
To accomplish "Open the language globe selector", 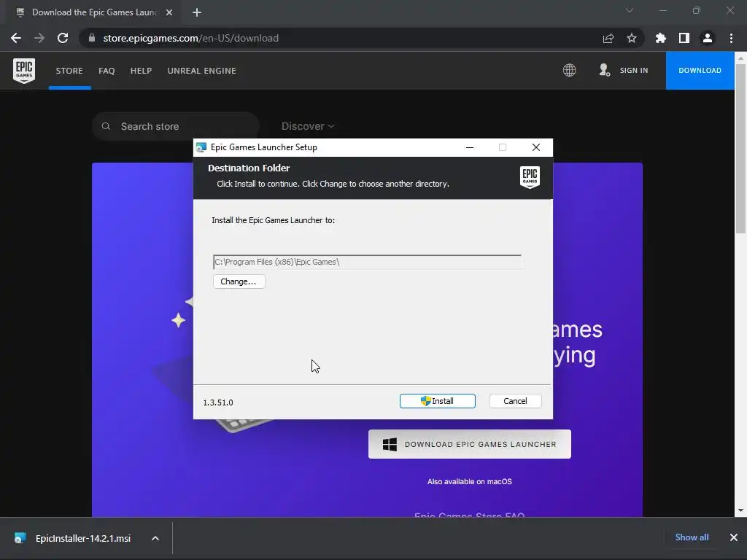I will (x=569, y=71).
